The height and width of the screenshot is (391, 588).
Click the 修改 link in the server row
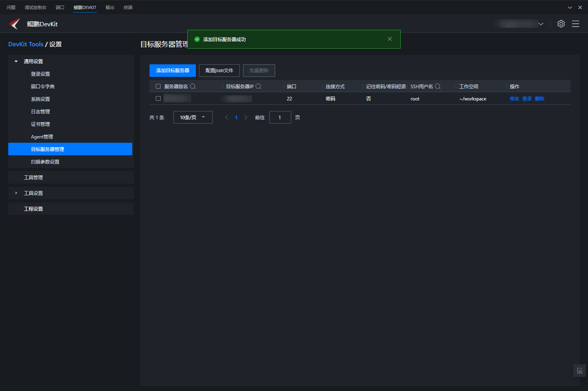click(x=514, y=99)
